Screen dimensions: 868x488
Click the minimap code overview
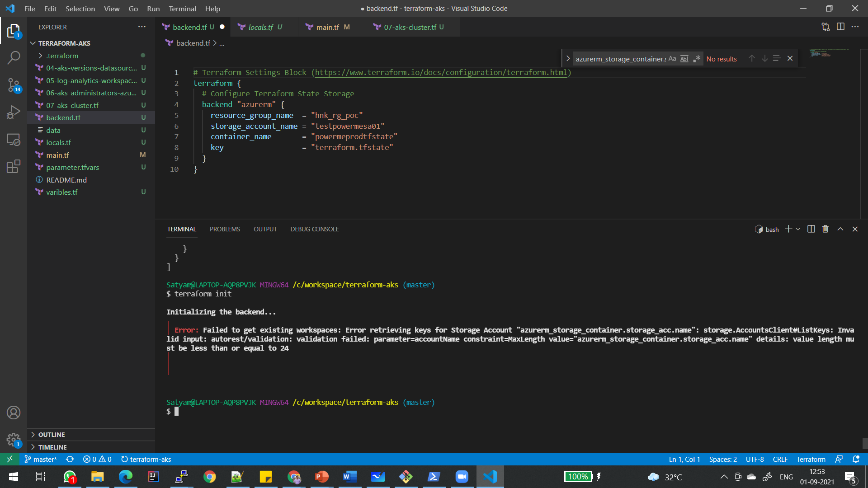[x=821, y=53]
